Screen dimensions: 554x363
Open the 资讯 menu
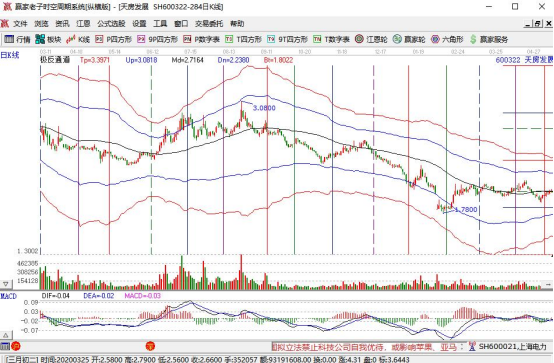click(x=62, y=24)
